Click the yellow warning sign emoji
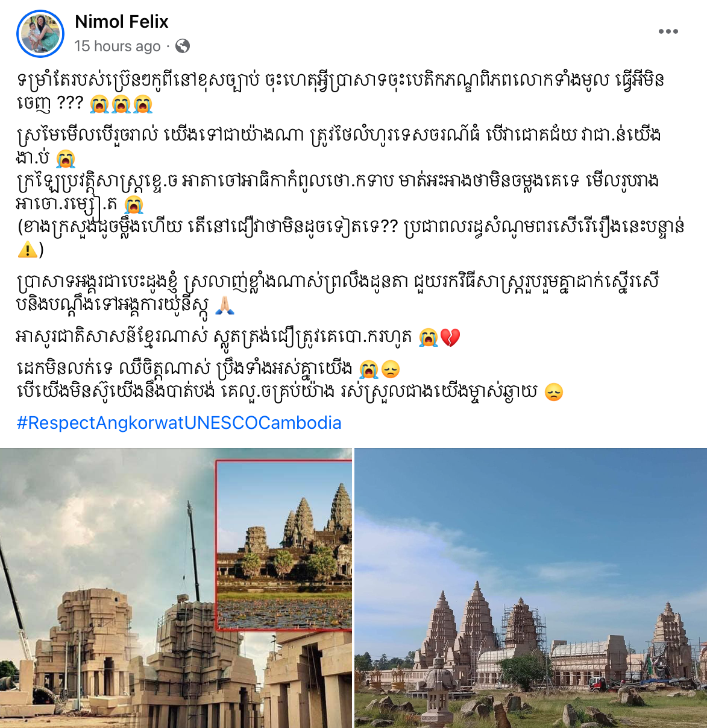This screenshot has width=707, height=728. pos(27,249)
